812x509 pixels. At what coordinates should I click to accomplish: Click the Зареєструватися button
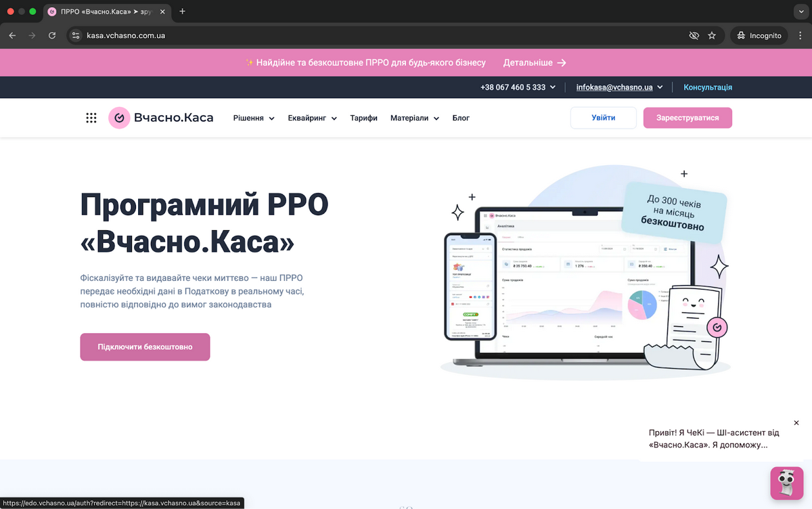(x=687, y=118)
